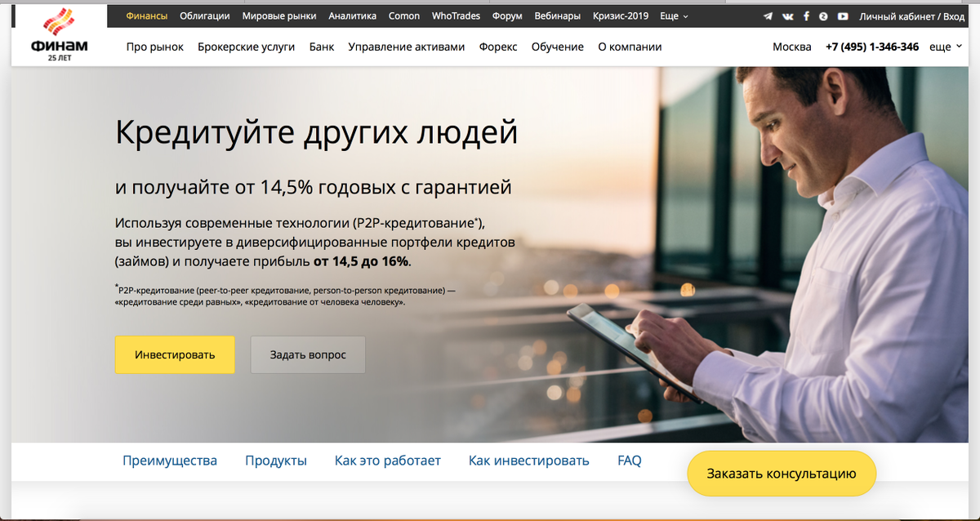This screenshot has height=521, width=980.
Task: Open 'WhoTrades' in the top bar
Action: (457, 16)
